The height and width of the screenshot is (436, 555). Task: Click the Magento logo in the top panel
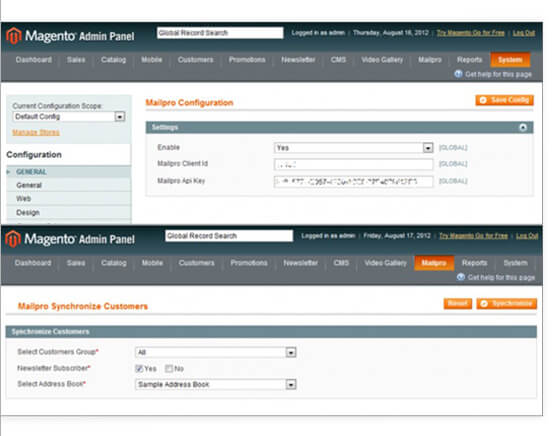(x=70, y=36)
